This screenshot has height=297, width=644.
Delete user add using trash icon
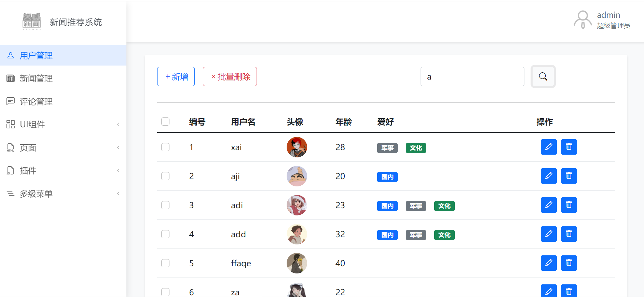(x=568, y=234)
